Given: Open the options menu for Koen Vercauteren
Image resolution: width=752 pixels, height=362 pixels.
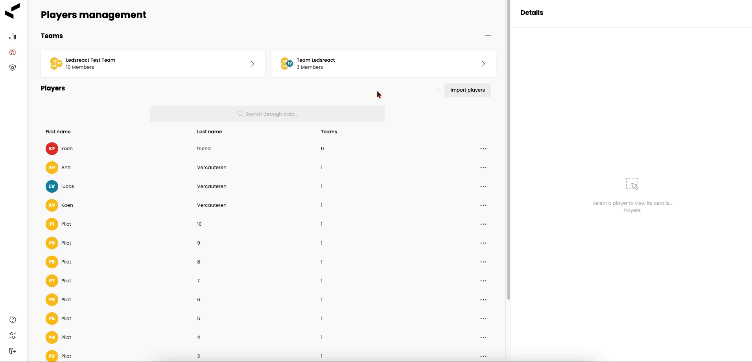Looking at the screenshot, I should pos(483,205).
